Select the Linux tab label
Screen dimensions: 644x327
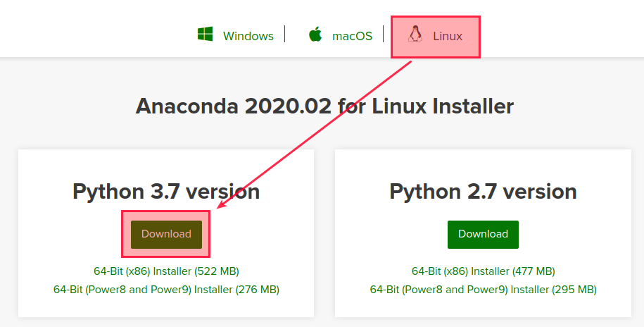click(448, 36)
